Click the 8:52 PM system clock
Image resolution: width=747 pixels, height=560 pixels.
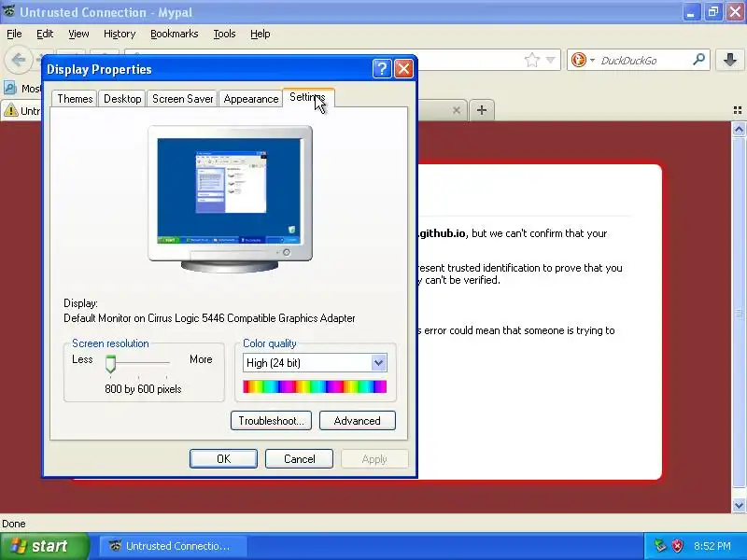712,546
